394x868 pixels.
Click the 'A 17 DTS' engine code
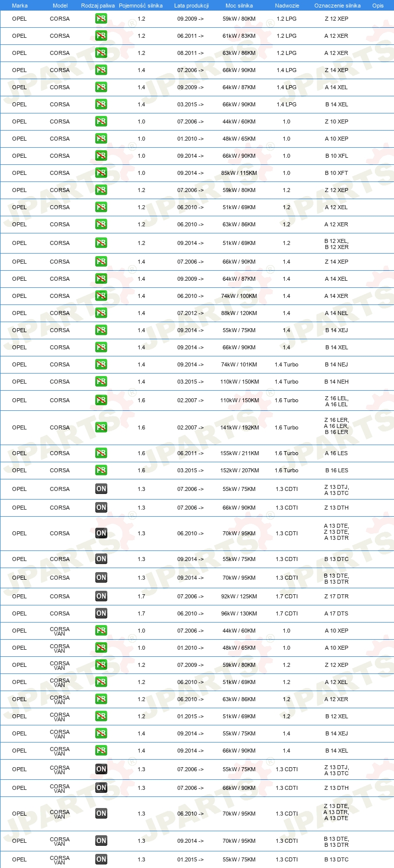click(337, 613)
